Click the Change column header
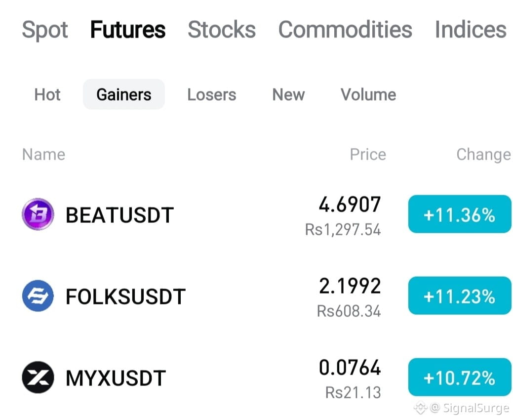This screenshot has width=513, height=420. click(483, 155)
